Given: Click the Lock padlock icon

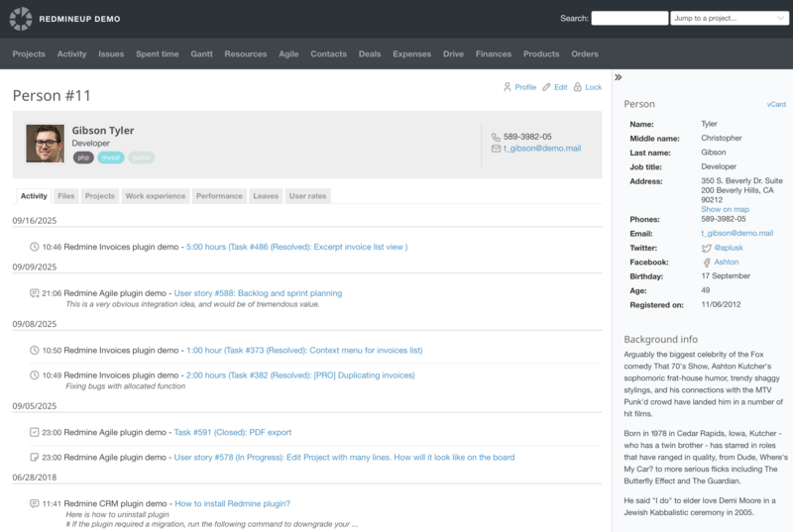Looking at the screenshot, I should pyautogui.click(x=578, y=87).
